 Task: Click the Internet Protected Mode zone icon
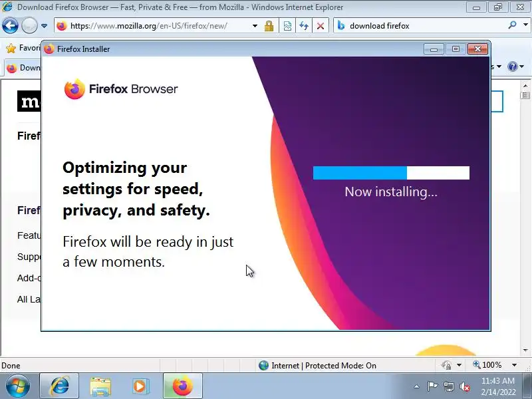pos(263,365)
